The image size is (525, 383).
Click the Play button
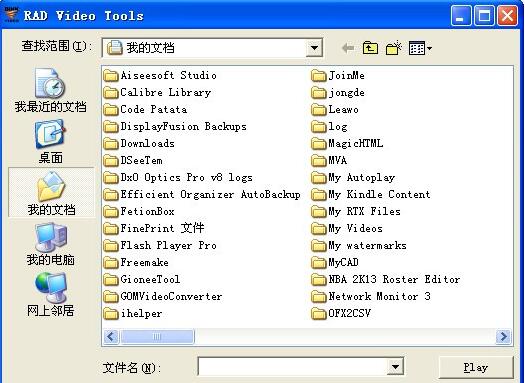tap(476, 367)
